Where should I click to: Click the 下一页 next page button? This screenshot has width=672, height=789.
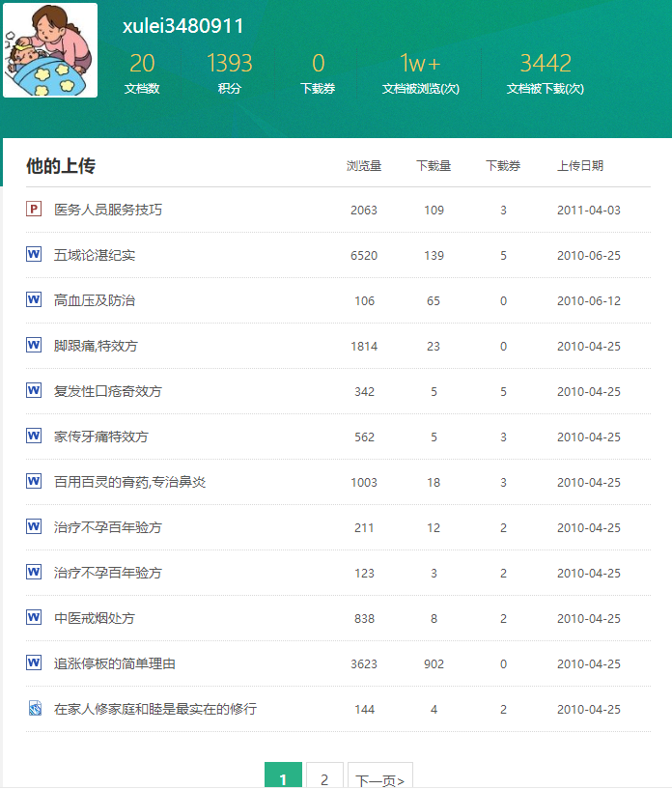379,778
